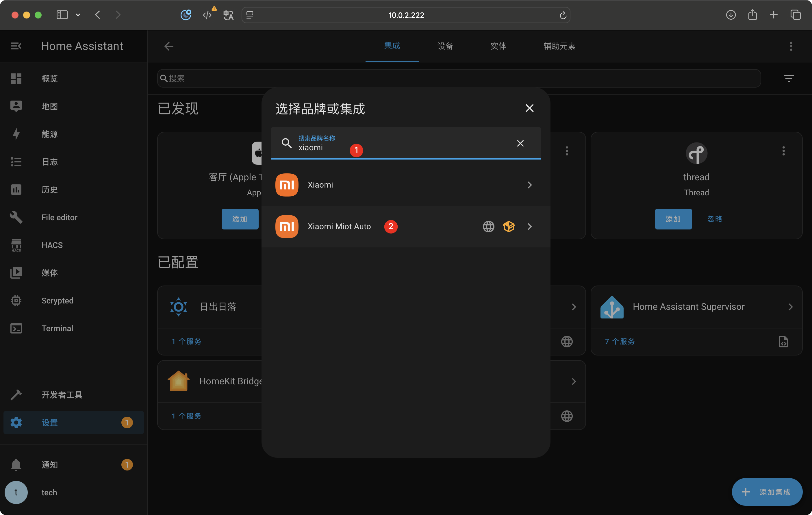This screenshot has height=515, width=812.
Task: Open the integrations filter menu
Action: point(788,79)
